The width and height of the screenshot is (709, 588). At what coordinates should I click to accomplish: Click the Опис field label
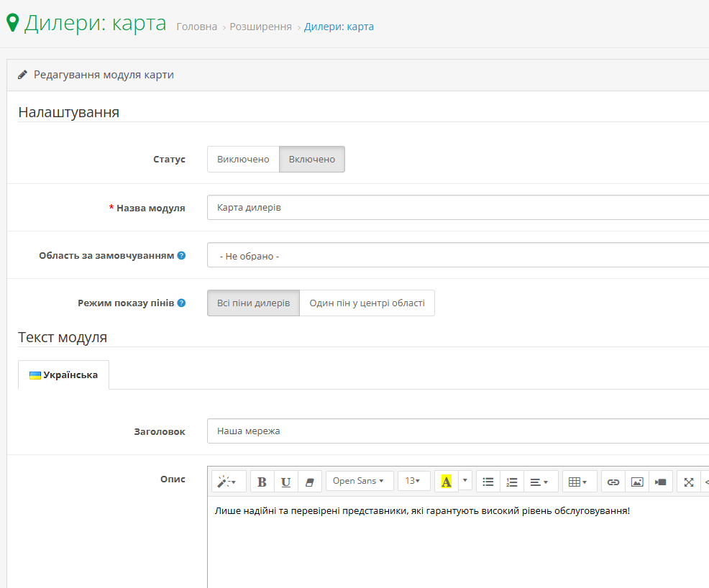point(173,479)
